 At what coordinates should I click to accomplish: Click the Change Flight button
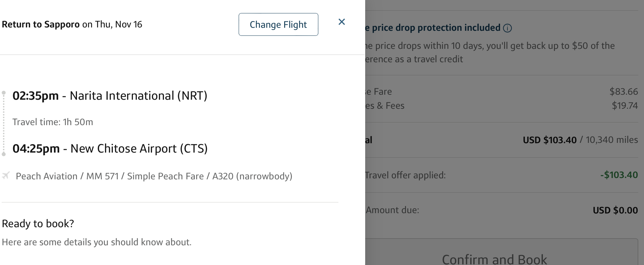click(278, 24)
